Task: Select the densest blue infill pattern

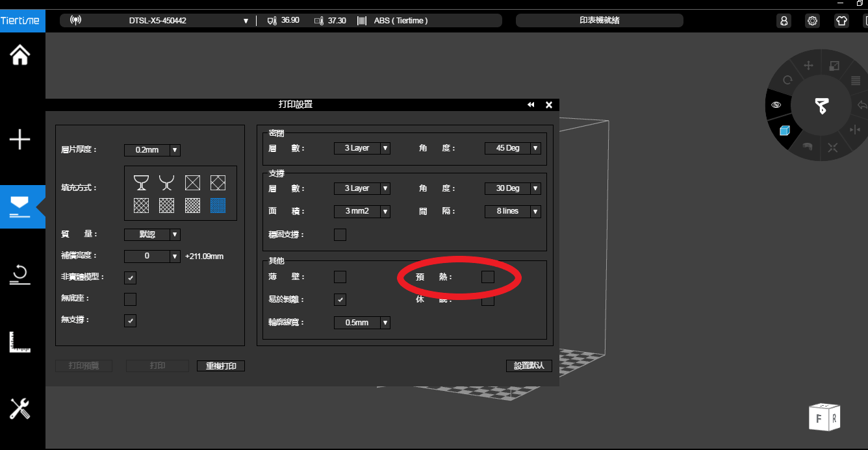Action: 218,205
